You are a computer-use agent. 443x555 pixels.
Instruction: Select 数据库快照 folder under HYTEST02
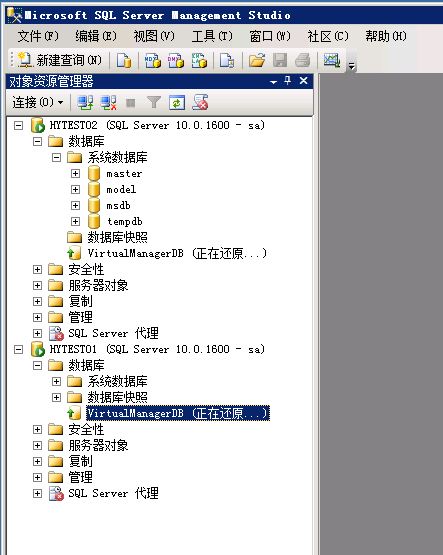click(x=117, y=237)
